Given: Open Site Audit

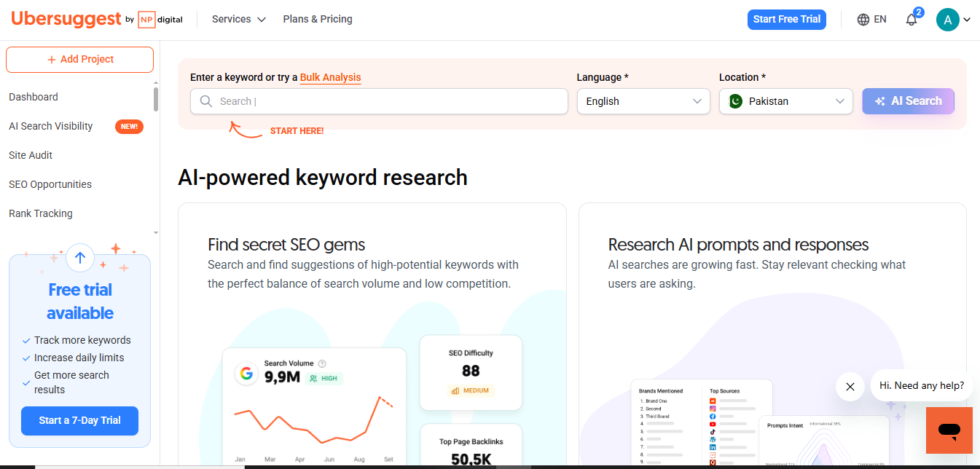Looking at the screenshot, I should [31, 155].
